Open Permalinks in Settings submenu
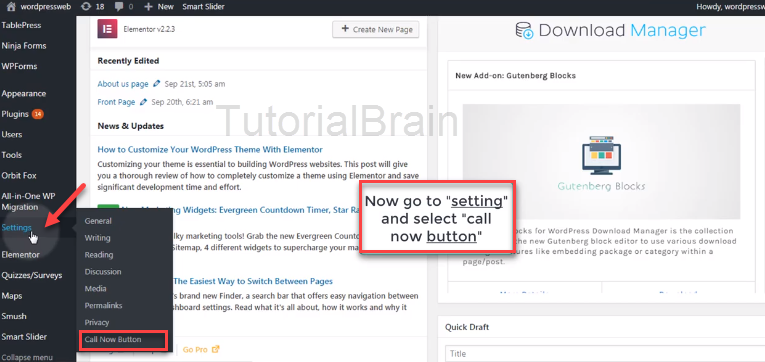This screenshot has width=765, height=362. [103, 305]
